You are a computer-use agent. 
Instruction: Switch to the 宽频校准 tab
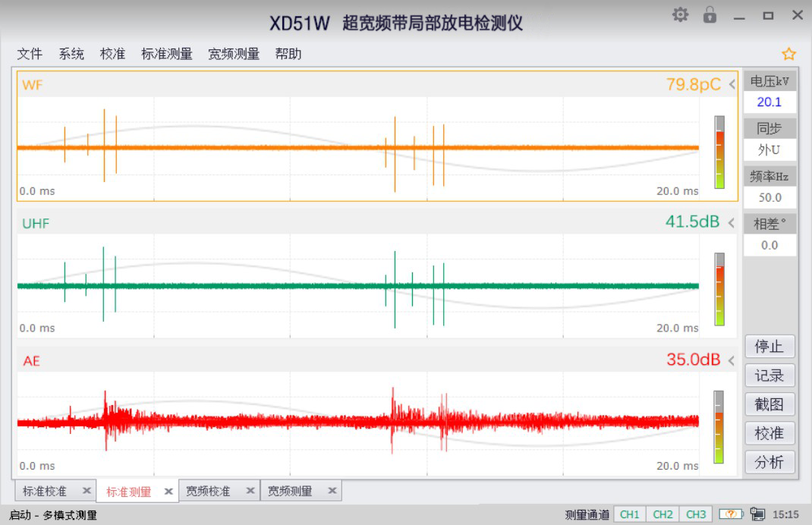(208, 491)
